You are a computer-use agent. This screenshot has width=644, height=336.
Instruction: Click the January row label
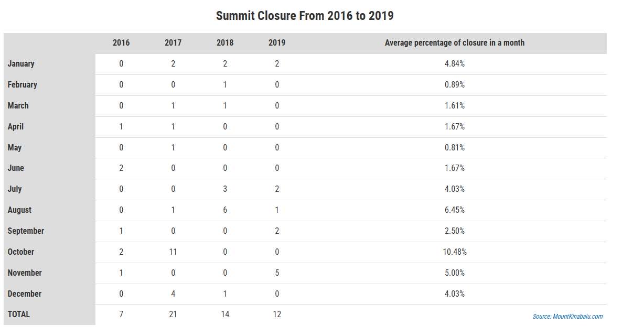[21, 64]
